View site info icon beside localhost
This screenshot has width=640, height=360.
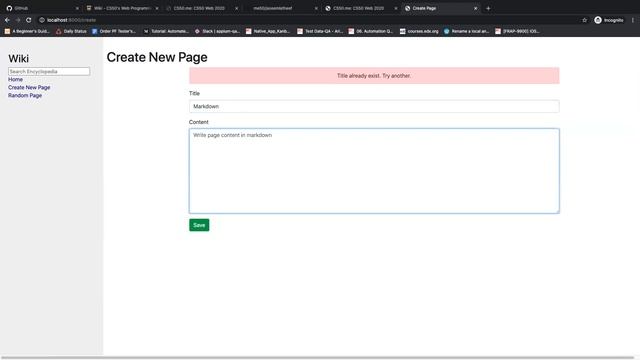pyautogui.click(x=42, y=20)
